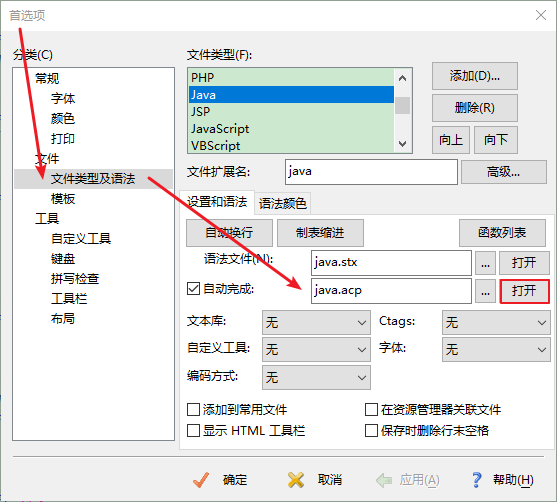This screenshot has height=502, width=558.
Task: Select 打印 category in tree
Action: (x=63, y=138)
